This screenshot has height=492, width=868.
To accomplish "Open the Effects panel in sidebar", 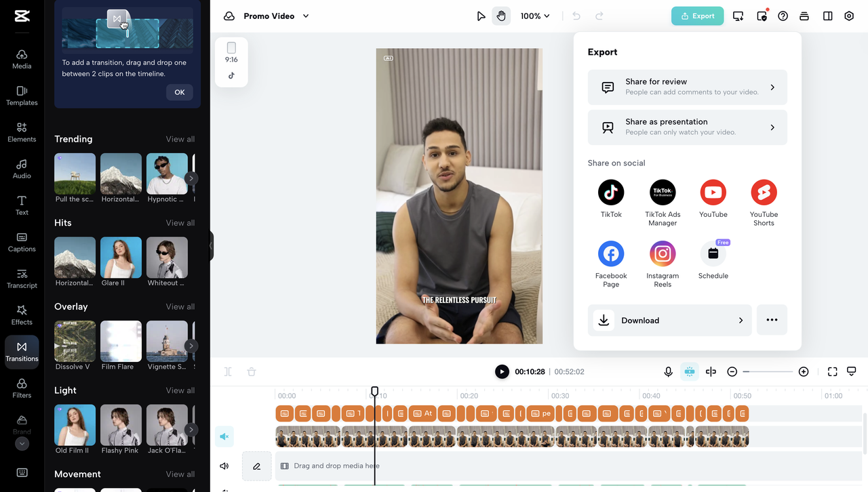I will [x=22, y=314].
